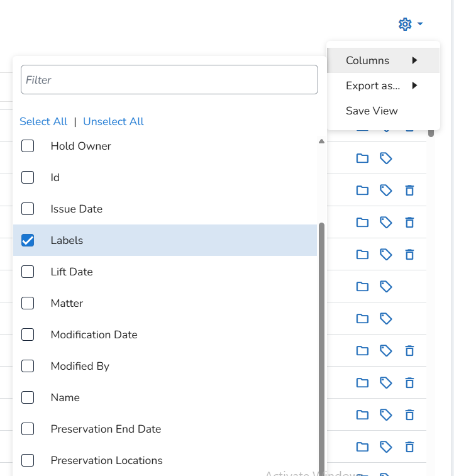
Task: Select the Columns menu entry
Action: pyautogui.click(x=368, y=60)
